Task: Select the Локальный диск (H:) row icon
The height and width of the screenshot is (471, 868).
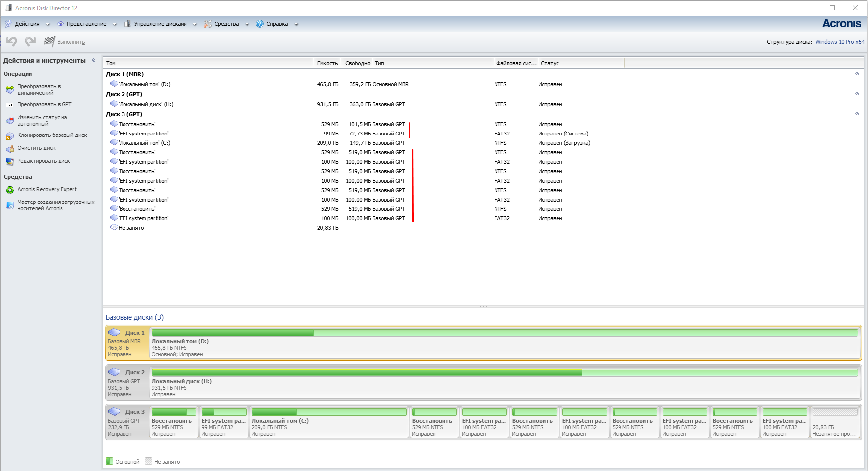Action: (114, 104)
